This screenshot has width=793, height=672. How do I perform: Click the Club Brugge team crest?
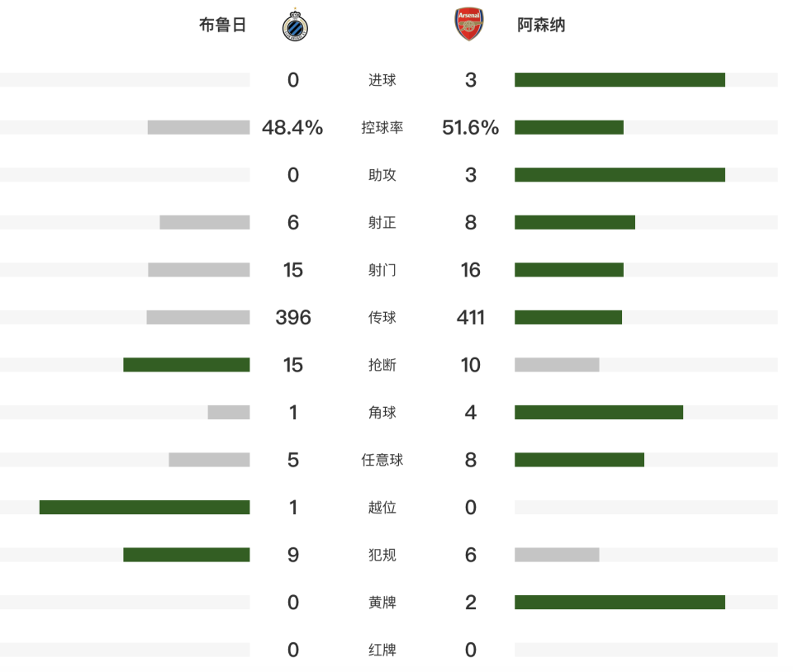point(293,25)
